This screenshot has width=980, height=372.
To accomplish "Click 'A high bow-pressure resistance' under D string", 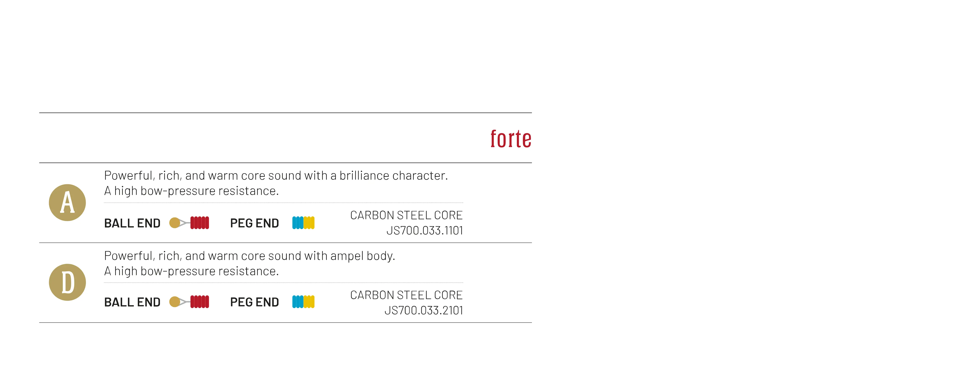I will pyautogui.click(x=191, y=271).
